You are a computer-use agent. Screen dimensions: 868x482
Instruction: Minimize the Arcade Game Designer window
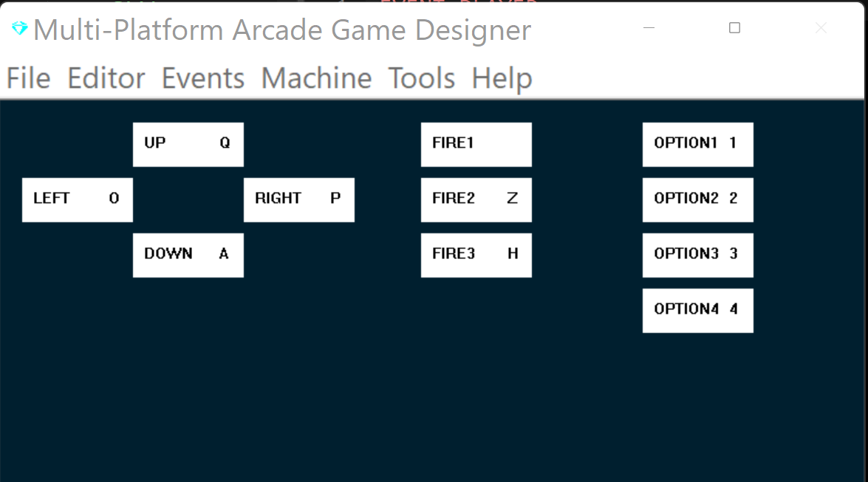coord(649,27)
